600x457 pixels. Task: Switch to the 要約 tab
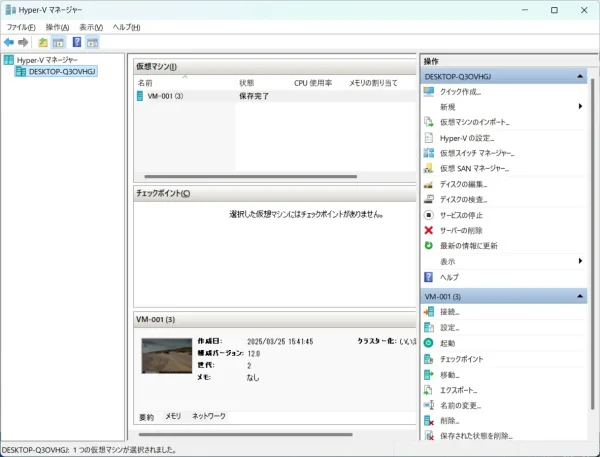click(x=146, y=417)
